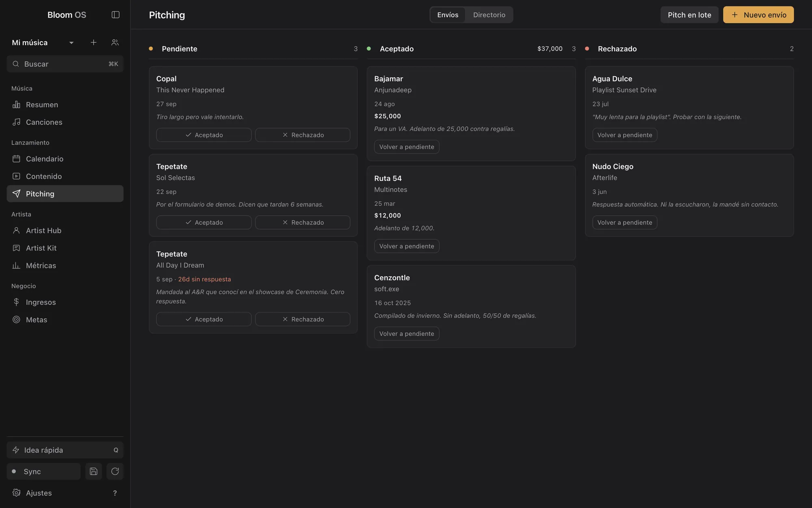This screenshot has width=812, height=508.
Task: Open the Calendario page
Action: coord(65,158)
